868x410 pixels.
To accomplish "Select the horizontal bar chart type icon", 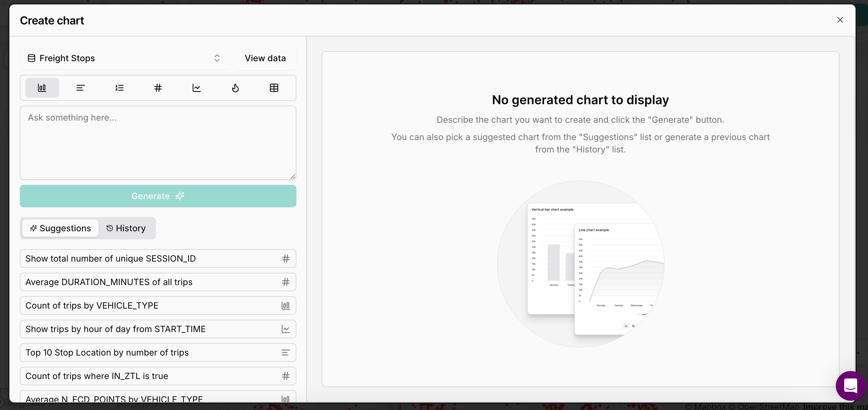I will coord(80,88).
